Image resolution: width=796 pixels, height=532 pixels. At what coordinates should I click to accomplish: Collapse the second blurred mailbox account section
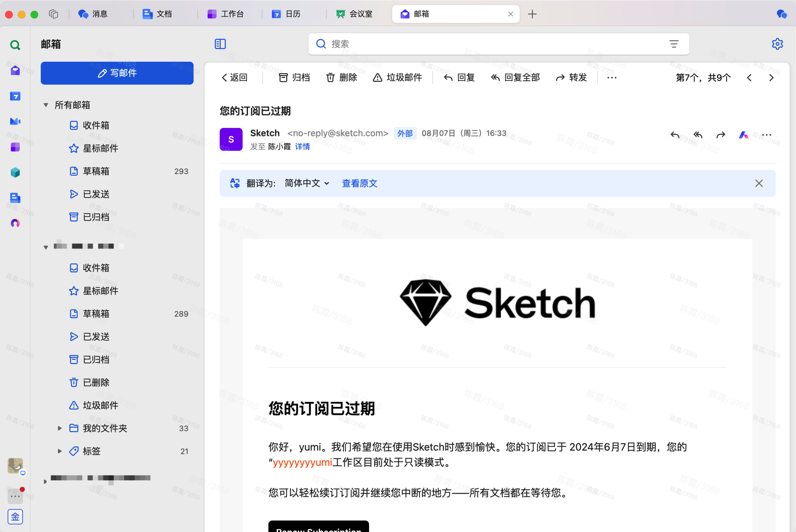coord(45,247)
